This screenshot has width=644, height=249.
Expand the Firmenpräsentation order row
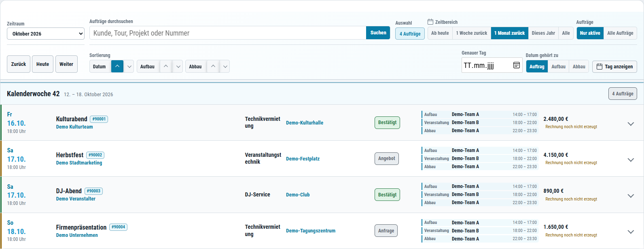coord(631,232)
